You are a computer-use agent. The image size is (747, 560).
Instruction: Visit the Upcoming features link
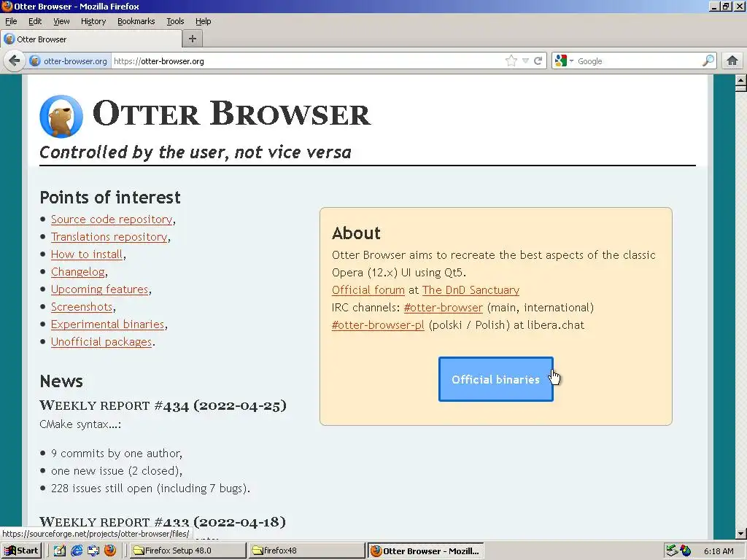99,289
